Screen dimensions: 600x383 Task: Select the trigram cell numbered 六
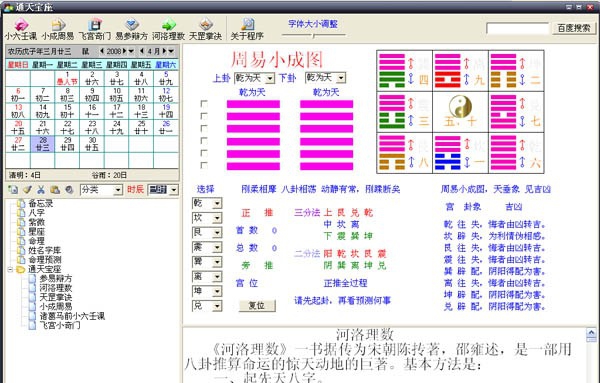coord(516,153)
